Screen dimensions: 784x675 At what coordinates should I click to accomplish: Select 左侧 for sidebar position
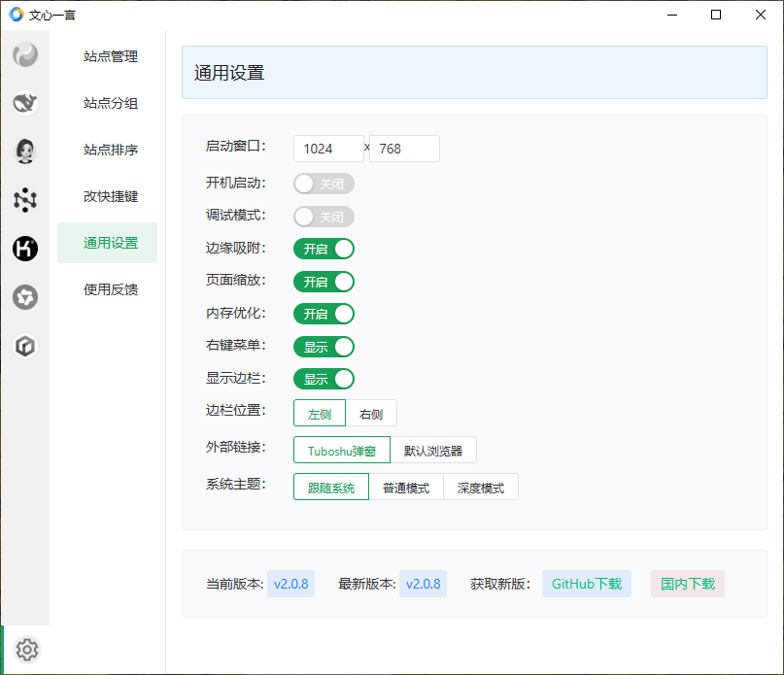[320, 413]
